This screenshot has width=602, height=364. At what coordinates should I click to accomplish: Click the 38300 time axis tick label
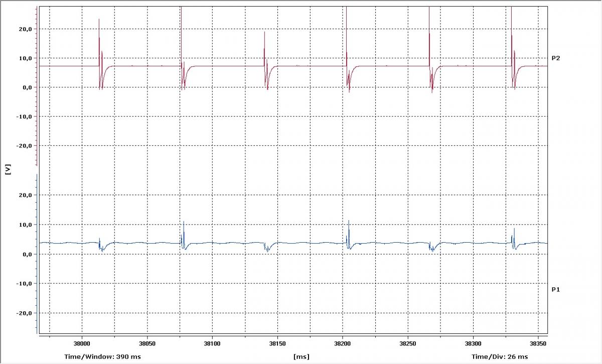pos(473,344)
